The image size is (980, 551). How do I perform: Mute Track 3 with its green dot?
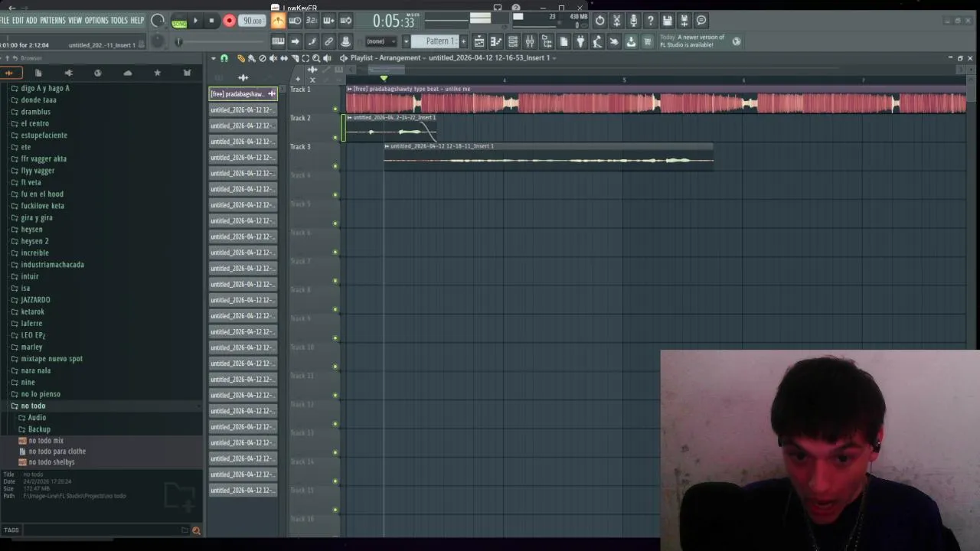[x=335, y=166]
